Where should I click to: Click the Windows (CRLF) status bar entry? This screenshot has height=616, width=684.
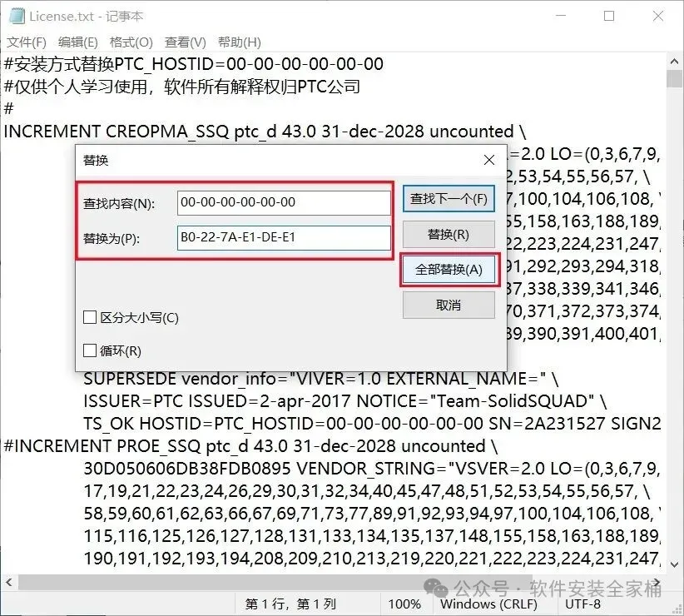pos(488,604)
